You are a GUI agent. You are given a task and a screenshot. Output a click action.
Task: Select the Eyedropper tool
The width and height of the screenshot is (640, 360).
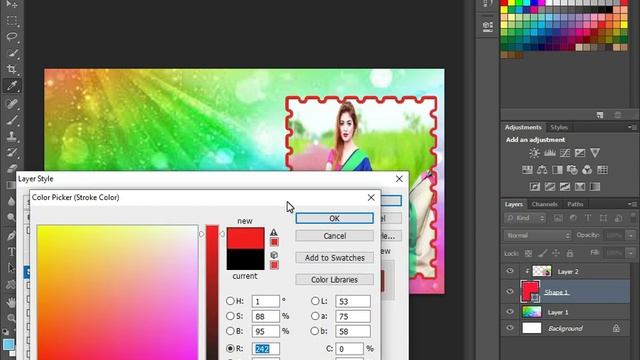click(x=11, y=85)
